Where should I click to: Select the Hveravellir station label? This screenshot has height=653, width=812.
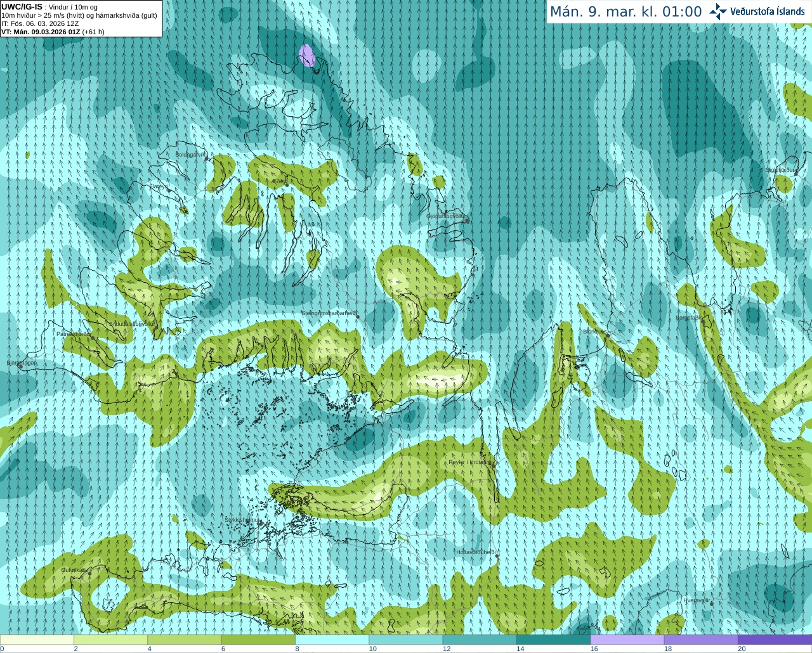click(697, 600)
